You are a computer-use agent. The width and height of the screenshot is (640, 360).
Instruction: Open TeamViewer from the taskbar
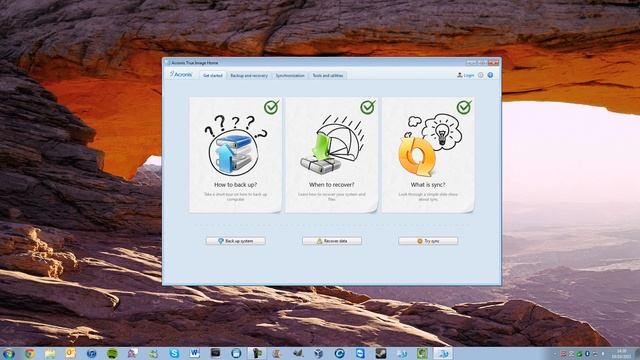(360, 353)
